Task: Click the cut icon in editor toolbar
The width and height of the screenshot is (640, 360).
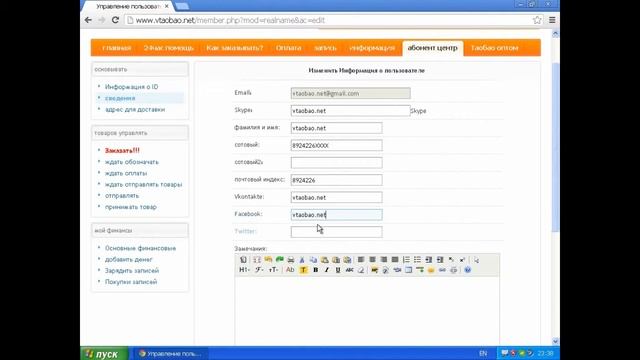Action: tap(302, 260)
